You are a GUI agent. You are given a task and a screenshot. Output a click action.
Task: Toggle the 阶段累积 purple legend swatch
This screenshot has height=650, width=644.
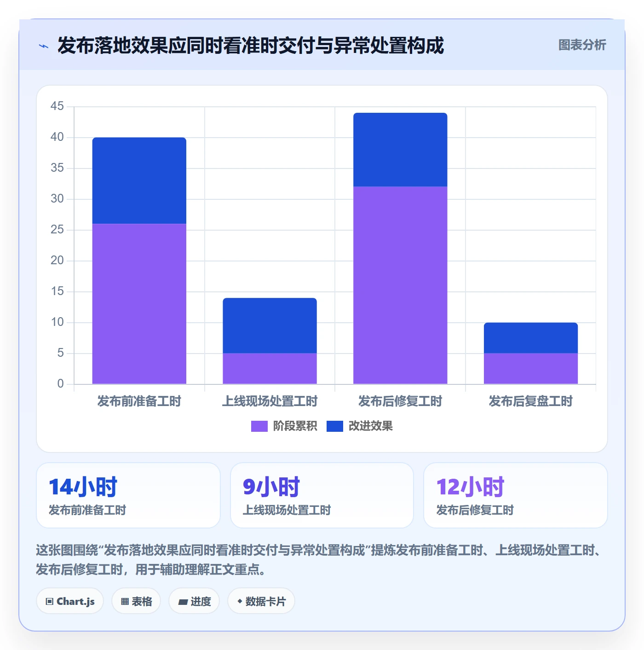259,426
